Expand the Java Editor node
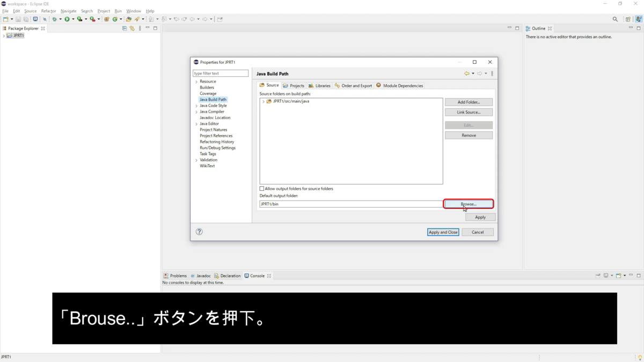The image size is (644, 362). 196,124
